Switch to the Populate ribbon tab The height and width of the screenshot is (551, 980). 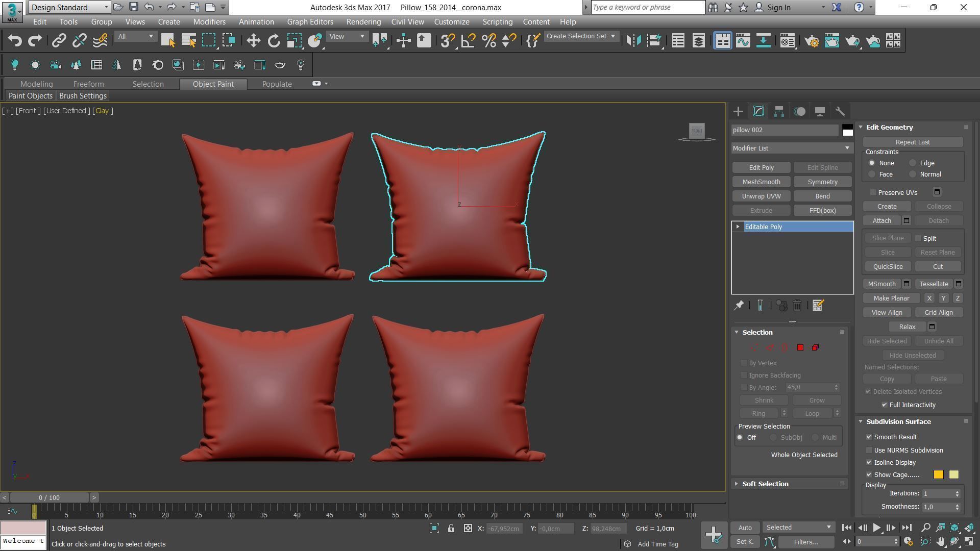pyautogui.click(x=277, y=84)
